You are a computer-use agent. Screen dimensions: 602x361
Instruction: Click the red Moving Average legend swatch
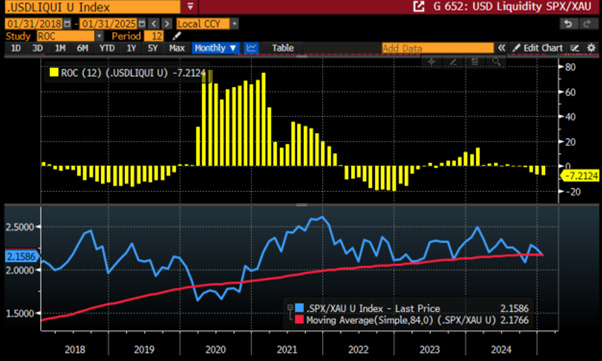[299, 320]
